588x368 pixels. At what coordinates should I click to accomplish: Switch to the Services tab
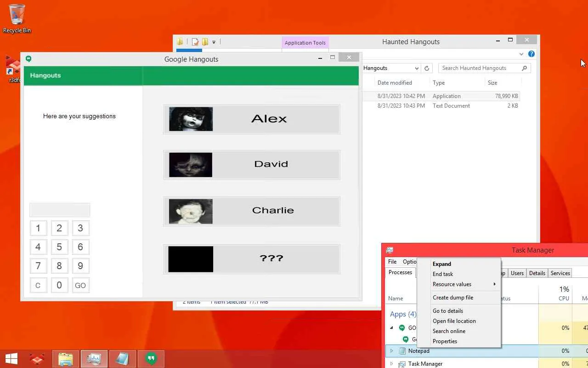[x=560, y=273]
